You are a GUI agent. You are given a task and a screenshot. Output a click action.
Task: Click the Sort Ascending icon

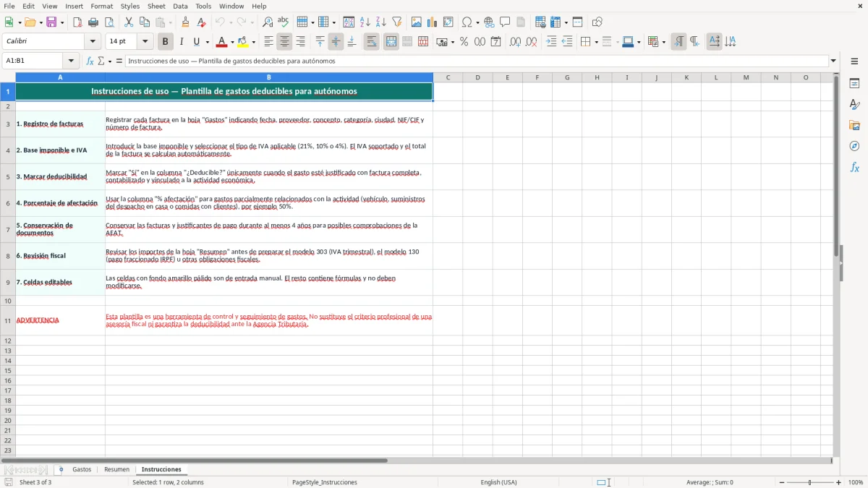tap(365, 22)
